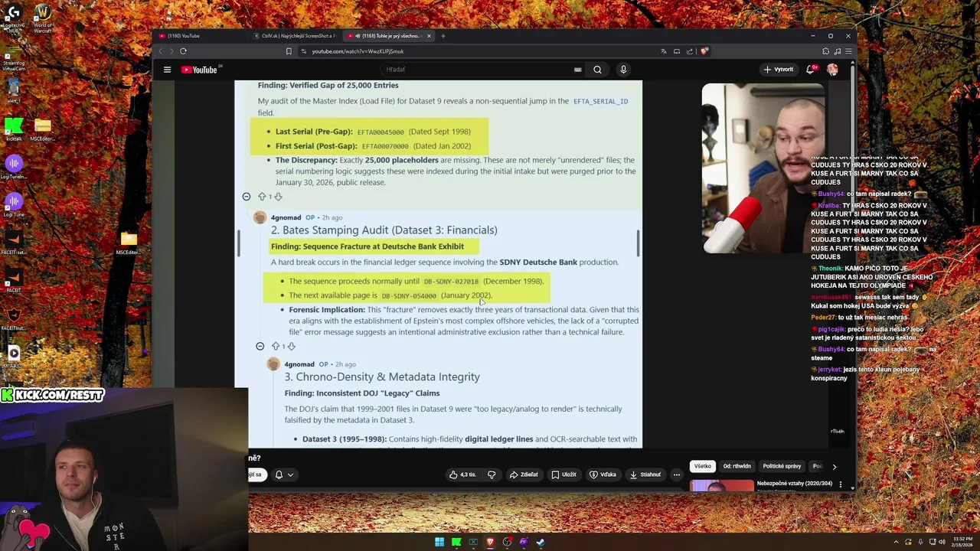Image resolution: width=980 pixels, height=551 pixels.
Task: Dislike the video
Action: coord(492,474)
